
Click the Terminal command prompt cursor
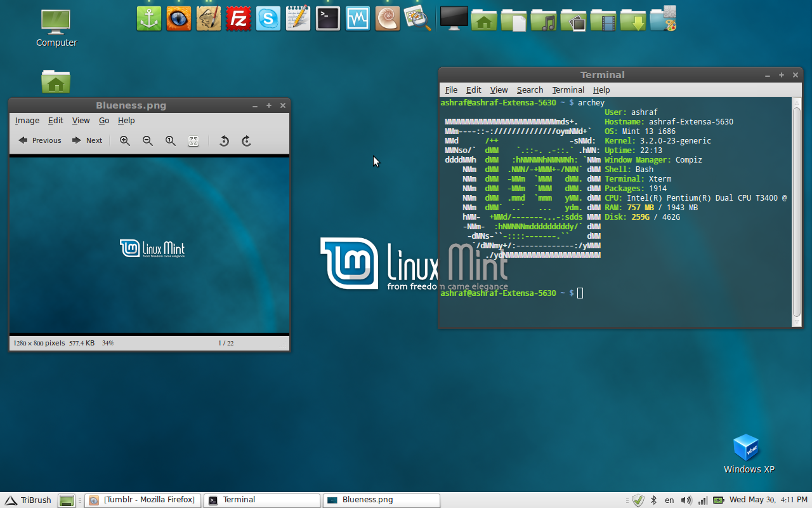[x=580, y=293]
